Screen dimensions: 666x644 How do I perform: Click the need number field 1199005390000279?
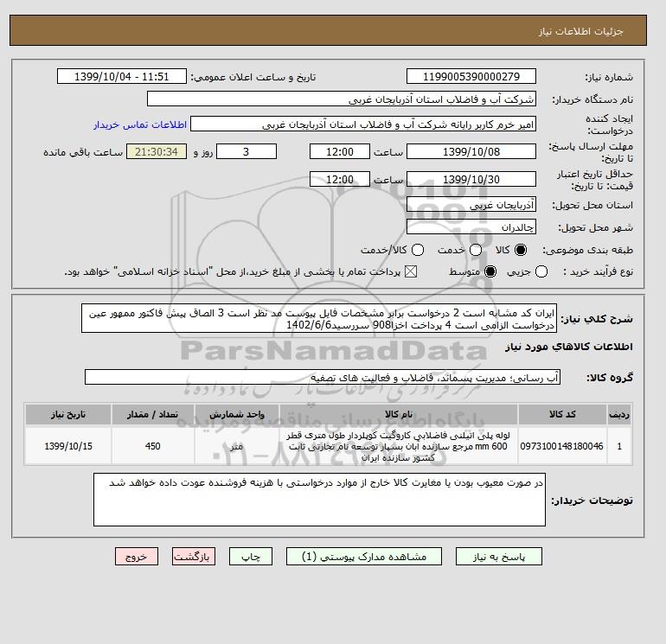pyautogui.click(x=471, y=77)
